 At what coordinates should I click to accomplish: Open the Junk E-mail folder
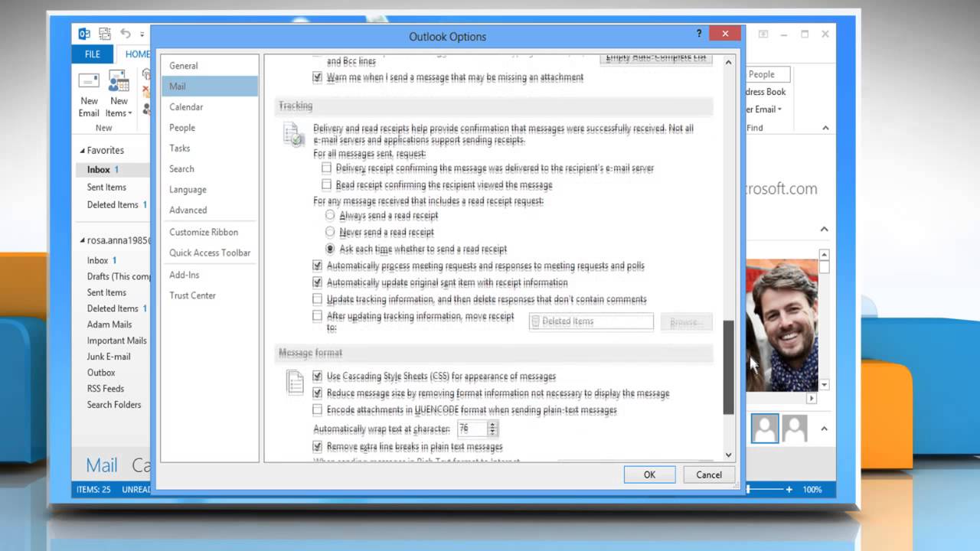(x=109, y=357)
